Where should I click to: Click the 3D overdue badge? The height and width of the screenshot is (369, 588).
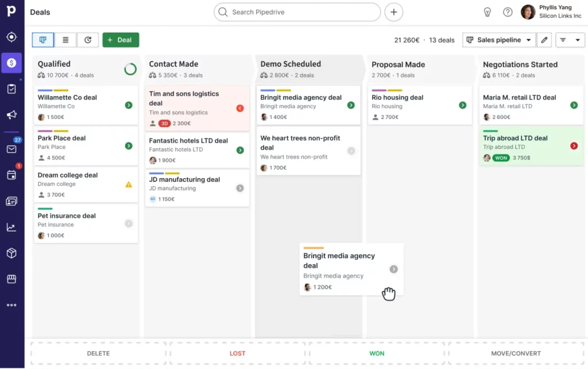click(164, 123)
